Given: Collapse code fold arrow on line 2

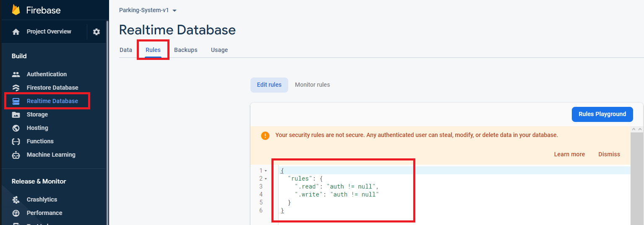Looking at the screenshot, I should [266, 179].
